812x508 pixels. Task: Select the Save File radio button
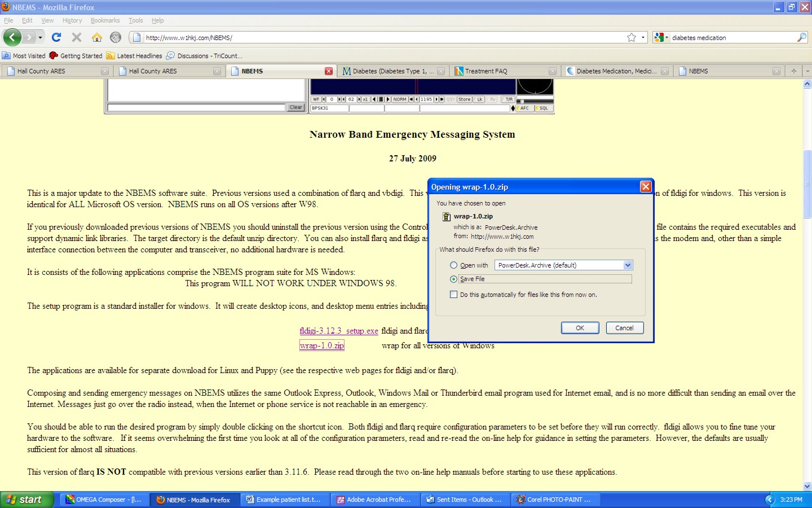pyautogui.click(x=453, y=279)
